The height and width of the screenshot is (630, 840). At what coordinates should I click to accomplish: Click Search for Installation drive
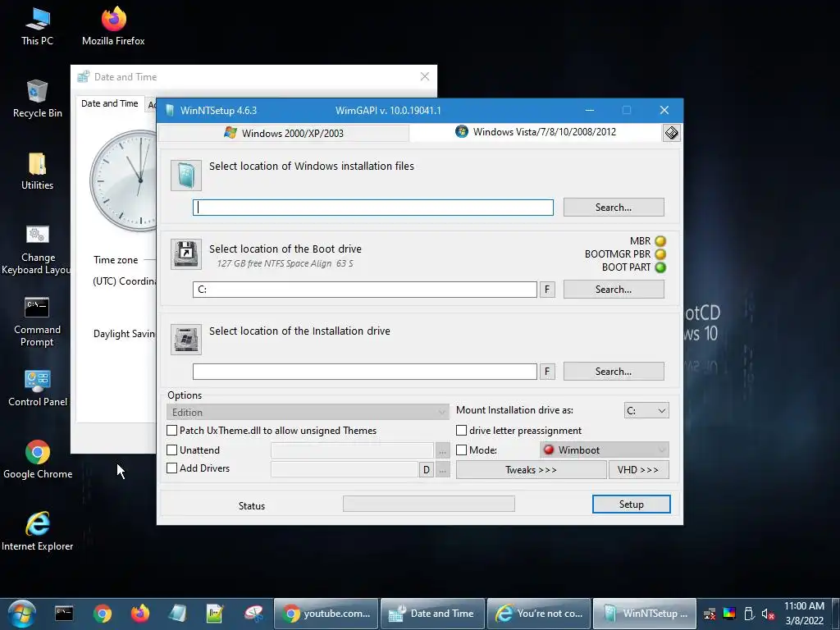pos(614,372)
